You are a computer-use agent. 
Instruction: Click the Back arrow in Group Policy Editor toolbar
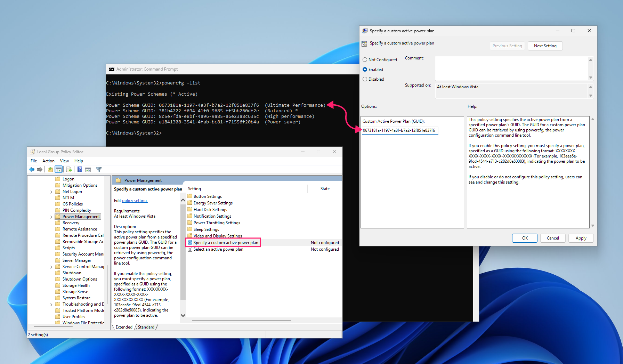tap(32, 170)
